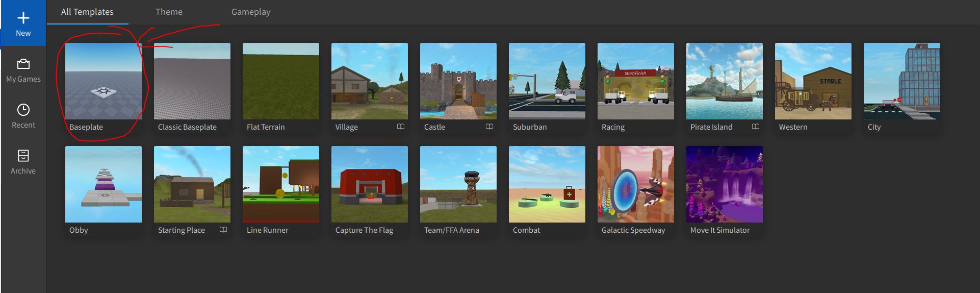Select the Combat template thumbnail
The width and height of the screenshot is (980, 293).
547,184
